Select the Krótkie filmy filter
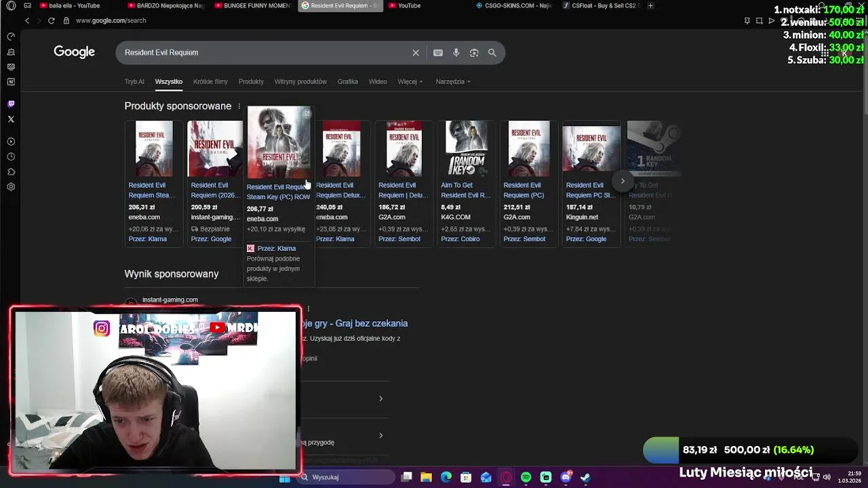Viewport: 868px width, 488px height. [210, 81]
